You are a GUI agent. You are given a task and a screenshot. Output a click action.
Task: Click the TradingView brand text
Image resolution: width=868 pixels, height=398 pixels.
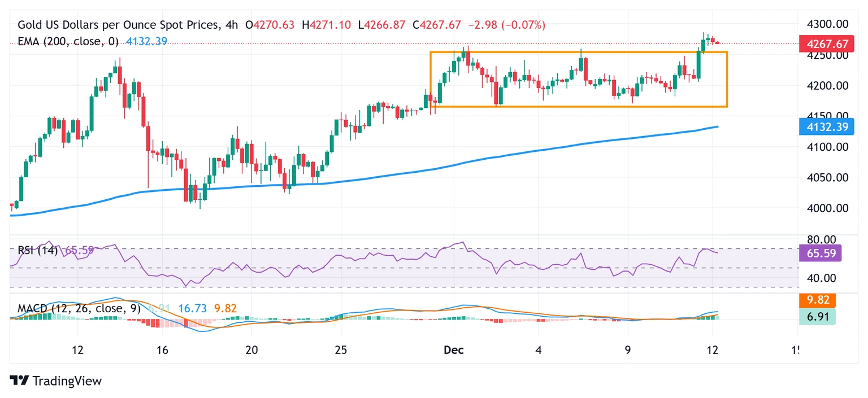tap(67, 381)
